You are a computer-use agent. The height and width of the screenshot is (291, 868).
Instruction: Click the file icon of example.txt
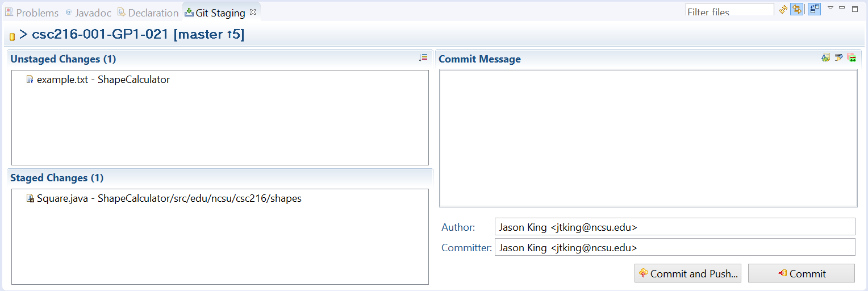(30, 80)
